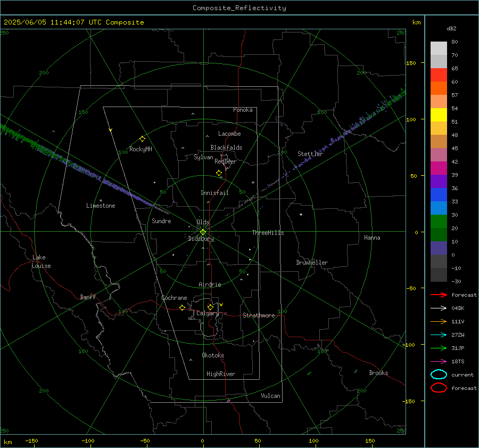Select the Limestone label on the map
Screen dimensions: 479x448
[x=101, y=206]
